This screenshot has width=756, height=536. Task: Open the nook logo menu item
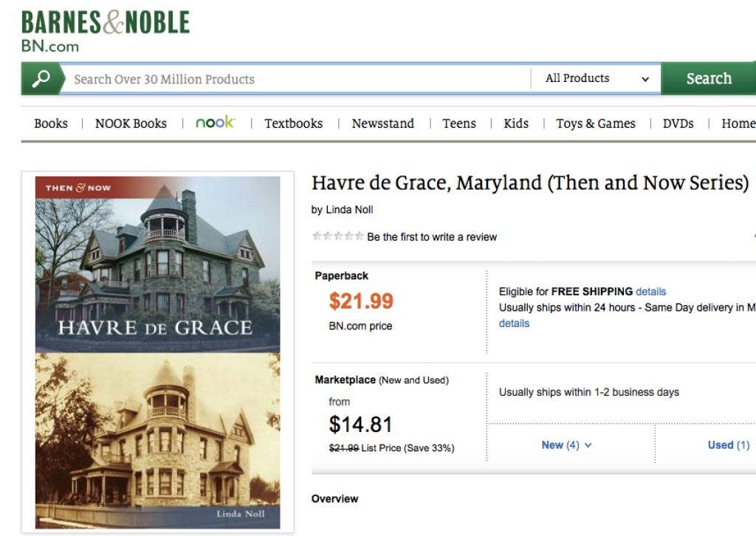(x=215, y=123)
